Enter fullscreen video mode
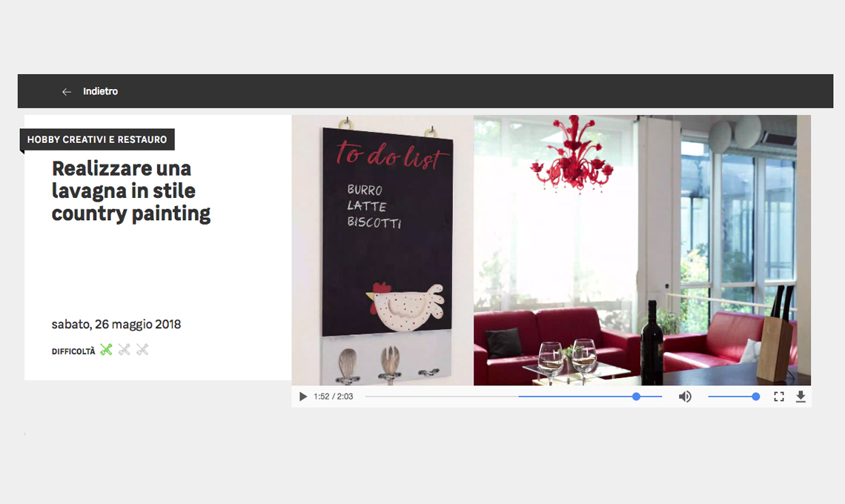 click(779, 397)
